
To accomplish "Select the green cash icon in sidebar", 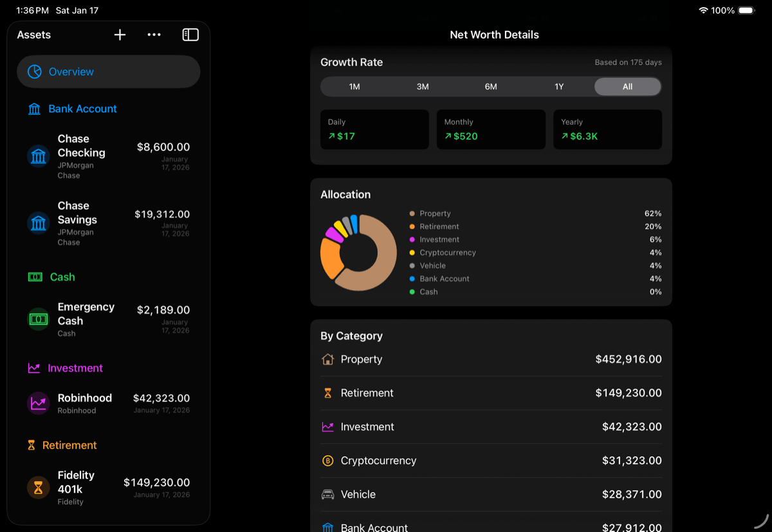I will [x=34, y=277].
